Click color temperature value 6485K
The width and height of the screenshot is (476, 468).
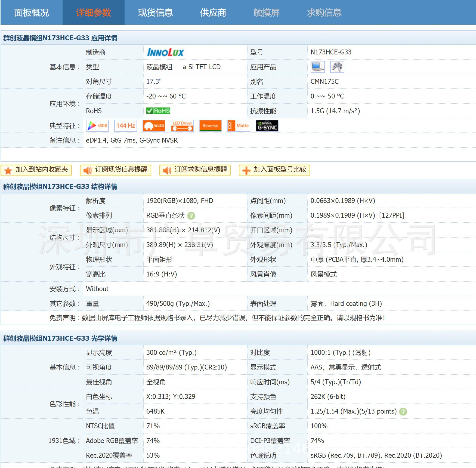tap(156, 411)
